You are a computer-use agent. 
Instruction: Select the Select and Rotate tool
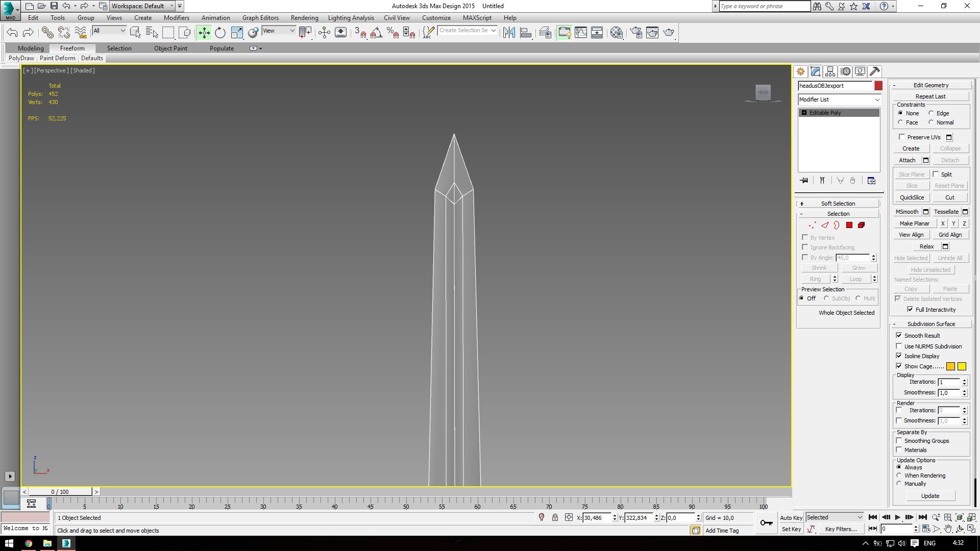pos(220,33)
